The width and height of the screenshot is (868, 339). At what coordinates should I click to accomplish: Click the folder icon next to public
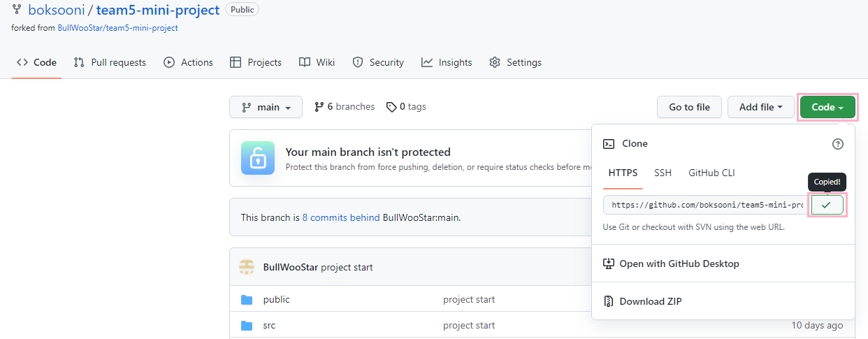pos(247,300)
